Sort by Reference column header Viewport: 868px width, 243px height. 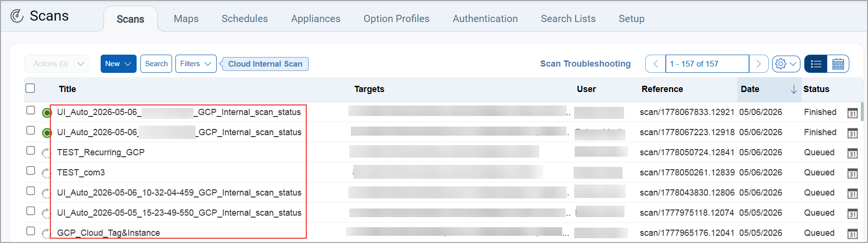pyautogui.click(x=662, y=89)
